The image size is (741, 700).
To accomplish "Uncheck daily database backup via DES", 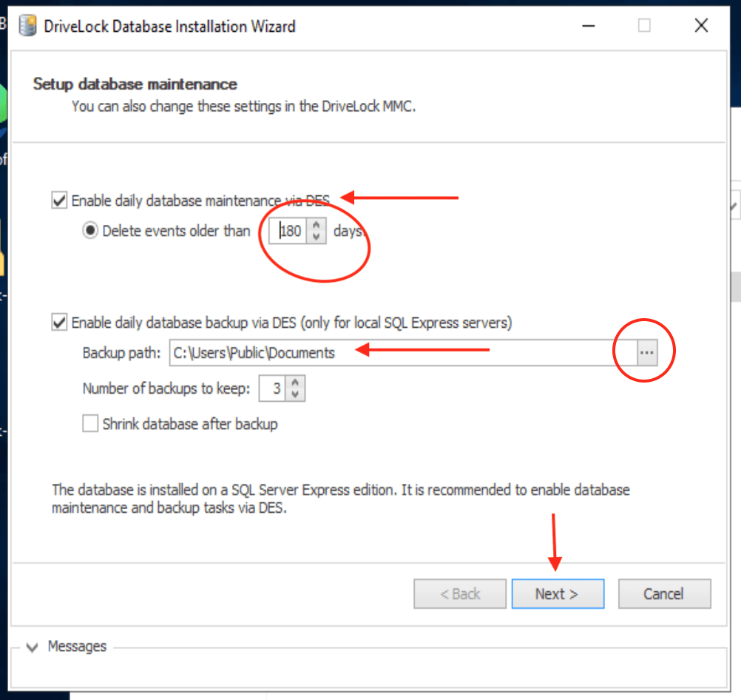I will click(x=59, y=323).
